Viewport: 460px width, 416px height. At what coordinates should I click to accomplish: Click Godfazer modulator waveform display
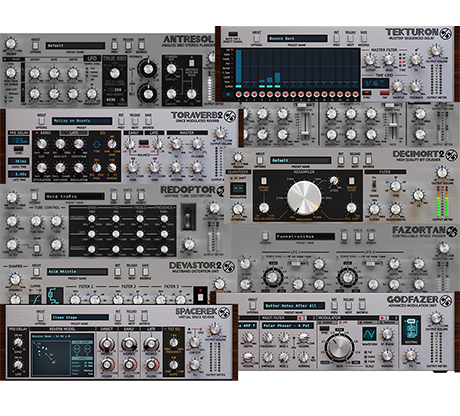(369, 333)
